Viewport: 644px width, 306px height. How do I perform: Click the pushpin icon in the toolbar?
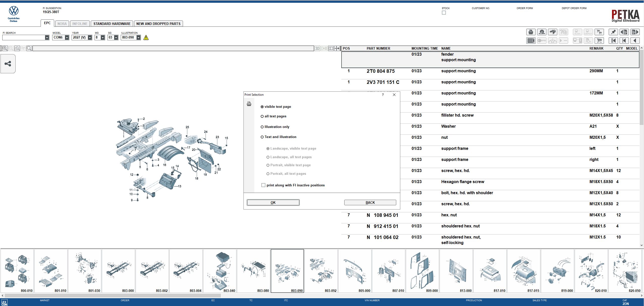pos(613,32)
